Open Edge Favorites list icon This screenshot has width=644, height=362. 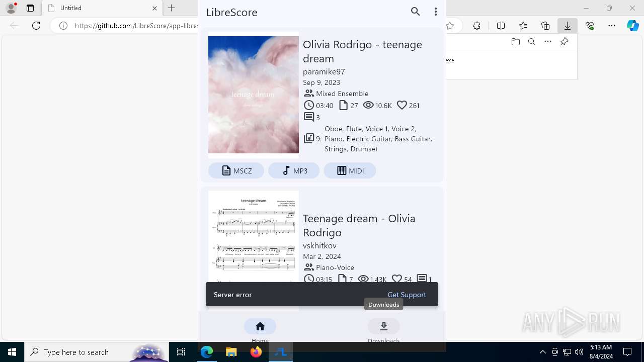click(x=523, y=26)
